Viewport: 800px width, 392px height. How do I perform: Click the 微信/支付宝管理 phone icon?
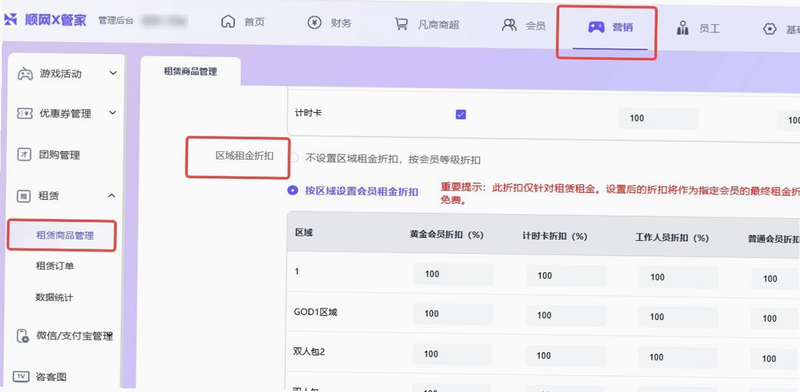[x=22, y=336]
